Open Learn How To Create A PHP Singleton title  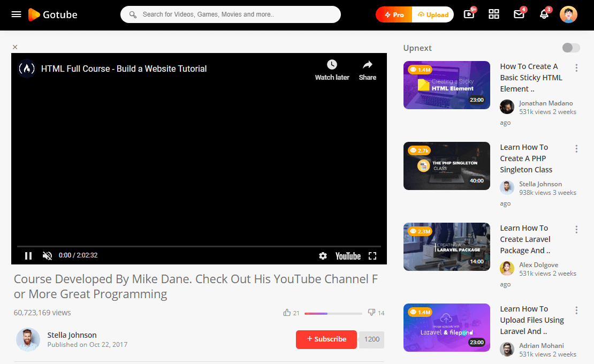(x=526, y=158)
